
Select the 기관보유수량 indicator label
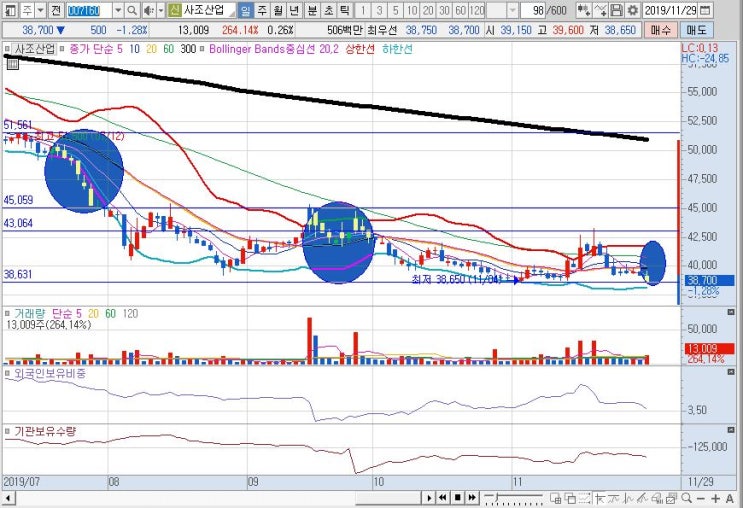pos(45,431)
